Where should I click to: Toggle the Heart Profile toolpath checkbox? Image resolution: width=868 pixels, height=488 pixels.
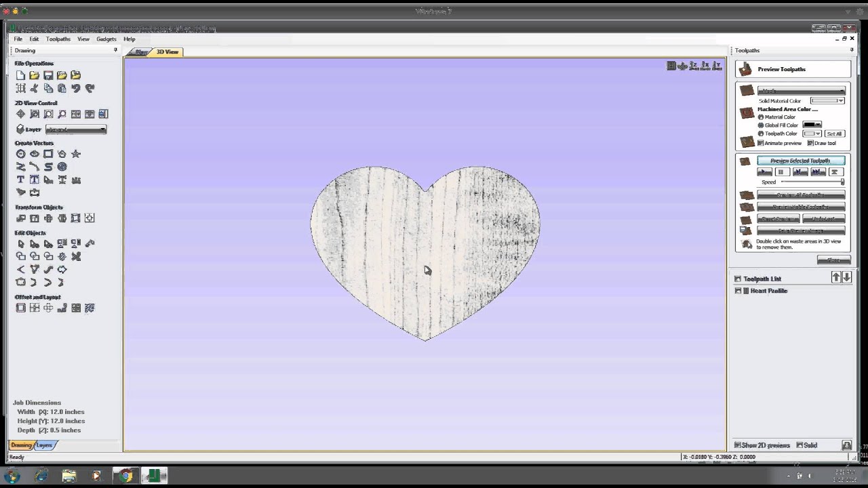738,291
